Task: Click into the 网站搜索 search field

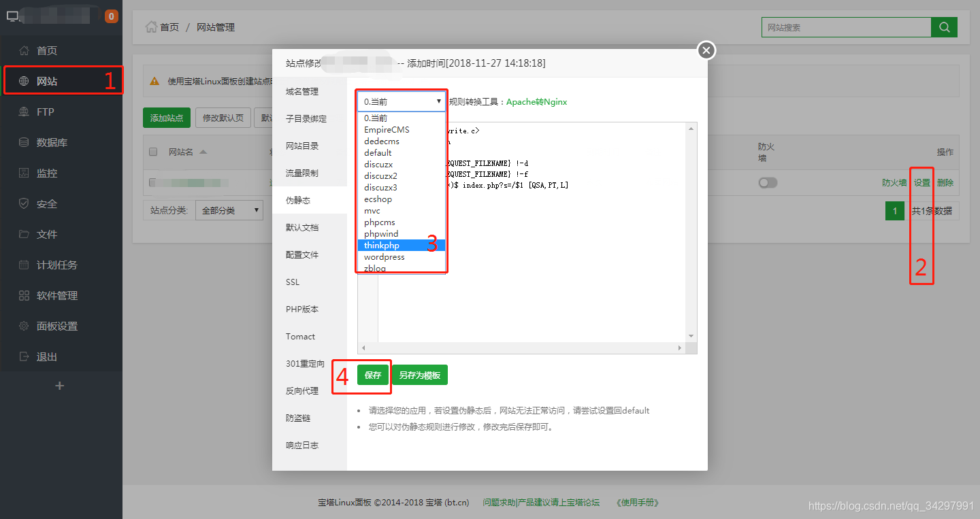Action: [846, 27]
